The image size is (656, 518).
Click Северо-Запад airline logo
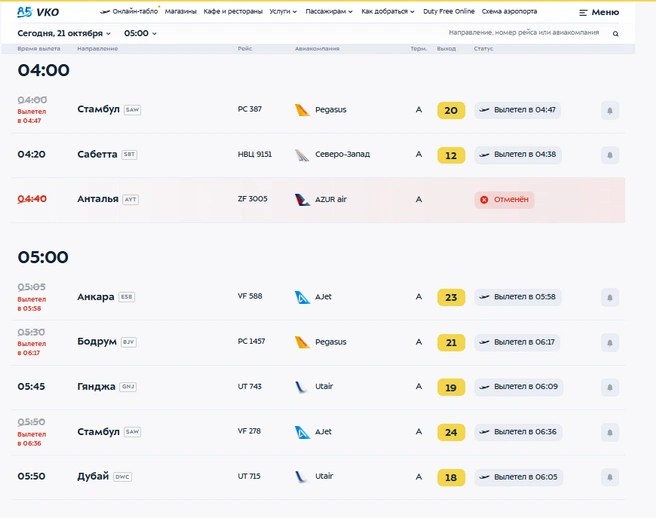tap(302, 155)
